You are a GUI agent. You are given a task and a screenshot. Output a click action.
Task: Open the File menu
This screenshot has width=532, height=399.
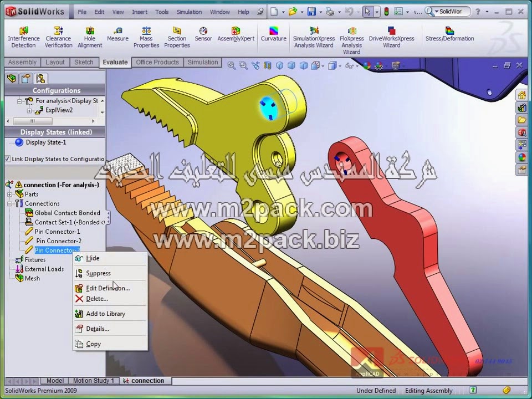[x=82, y=12]
